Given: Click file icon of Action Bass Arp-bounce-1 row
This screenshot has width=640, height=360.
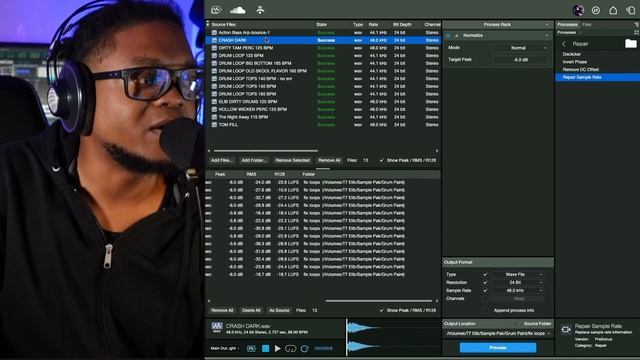Looking at the screenshot, I should click(214, 33).
